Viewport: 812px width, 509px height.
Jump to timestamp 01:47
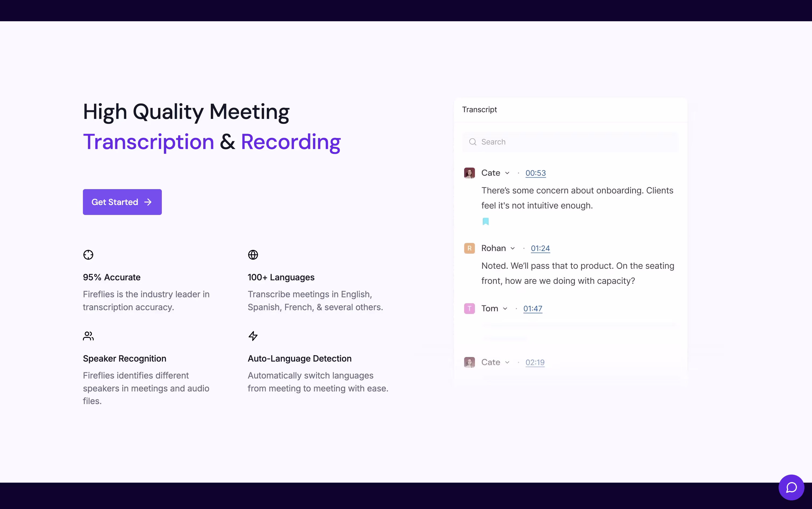tap(533, 309)
